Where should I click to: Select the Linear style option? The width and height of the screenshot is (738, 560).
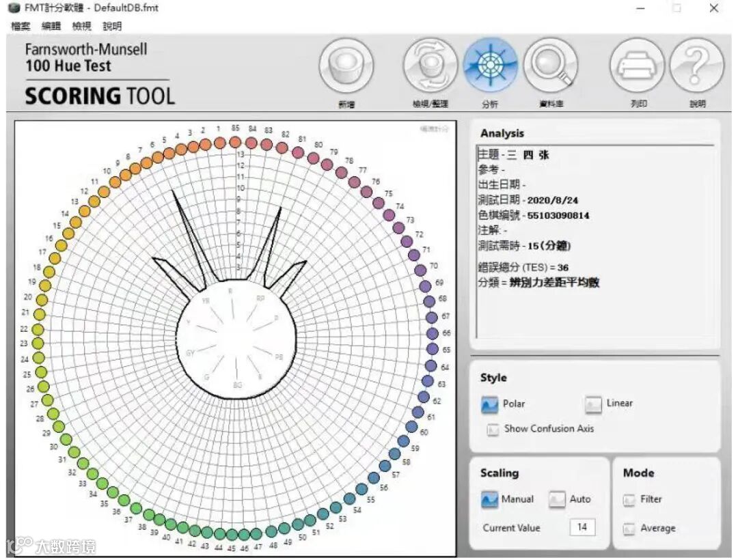coord(593,404)
